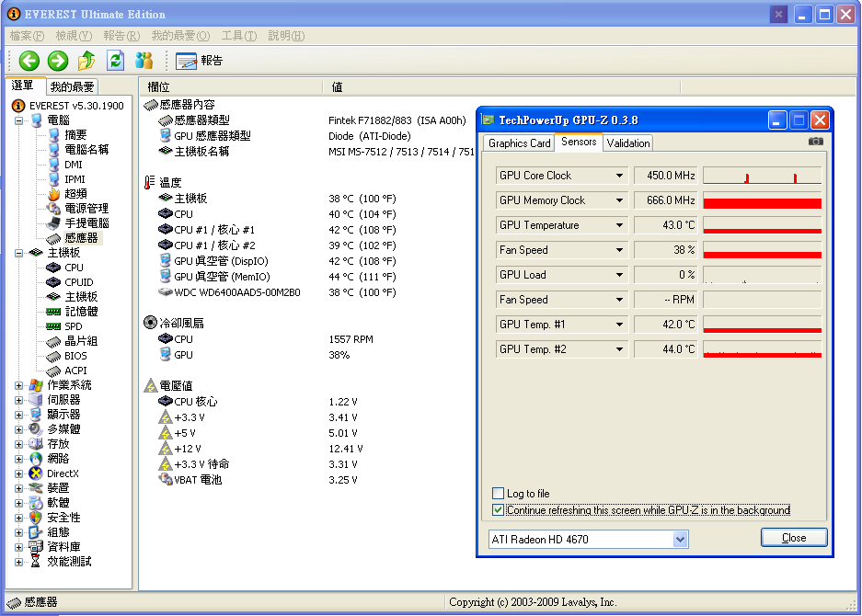The width and height of the screenshot is (862, 616).
Task: Go back with the green left arrow
Action: (x=29, y=61)
